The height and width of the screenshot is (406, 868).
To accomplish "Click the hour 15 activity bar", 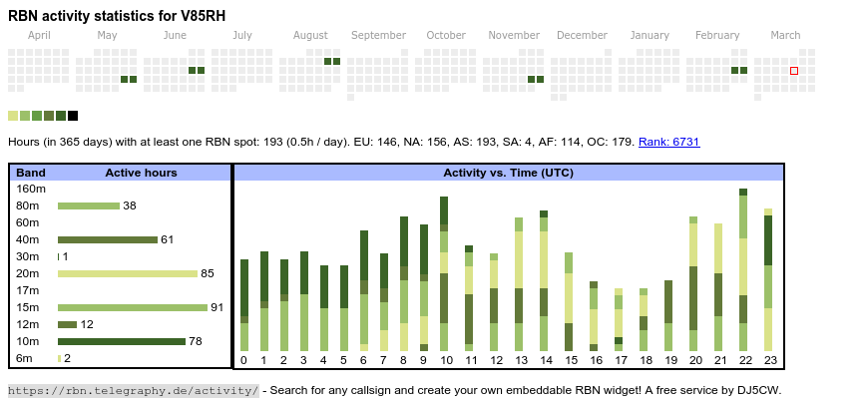I will 569,300.
